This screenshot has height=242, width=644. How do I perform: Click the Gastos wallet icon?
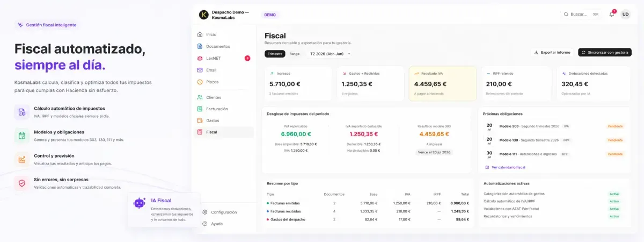coord(200,120)
